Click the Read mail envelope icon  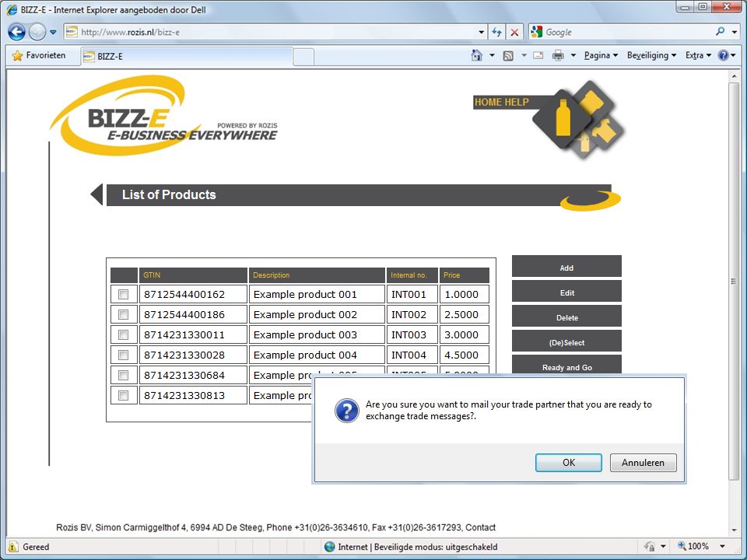tap(538, 55)
